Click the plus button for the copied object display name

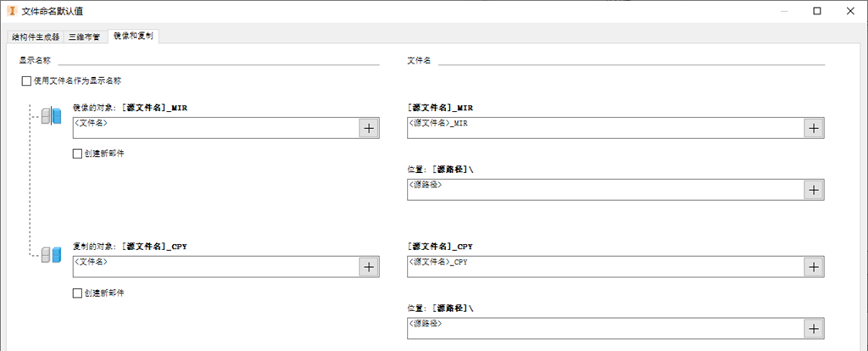(x=369, y=266)
